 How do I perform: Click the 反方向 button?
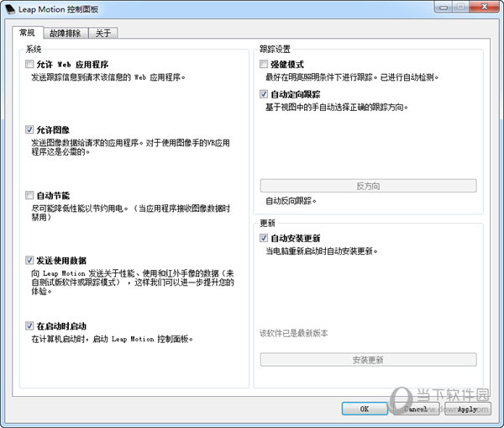pos(368,186)
